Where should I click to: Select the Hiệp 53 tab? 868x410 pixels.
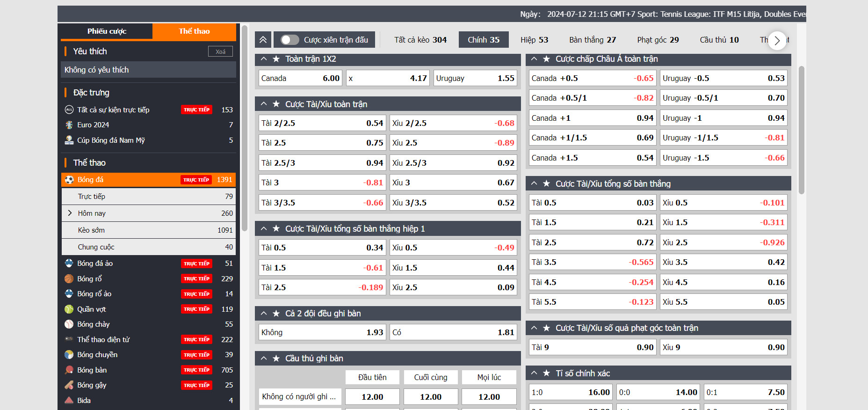(x=534, y=40)
